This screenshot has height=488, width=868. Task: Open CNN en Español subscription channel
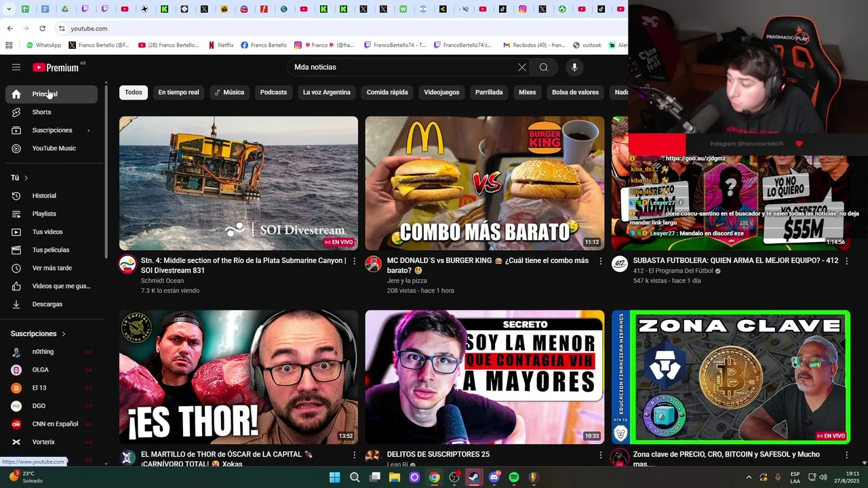[52, 424]
